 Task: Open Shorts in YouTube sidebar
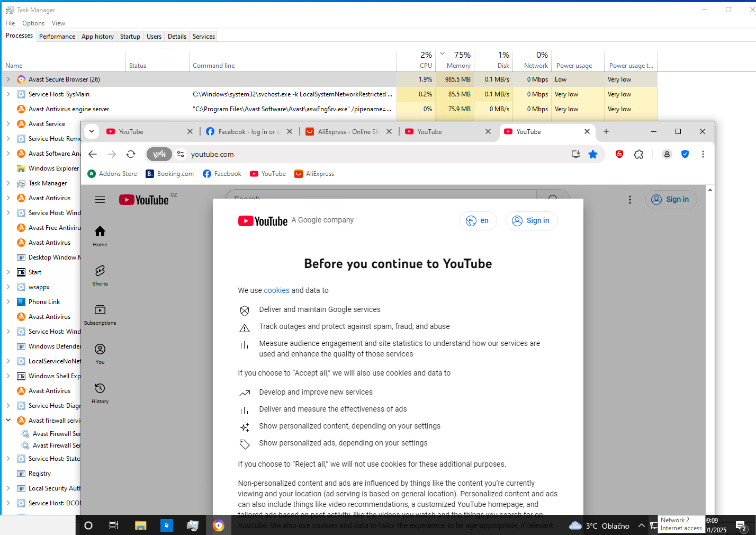pyautogui.click(x=100, y=275)
